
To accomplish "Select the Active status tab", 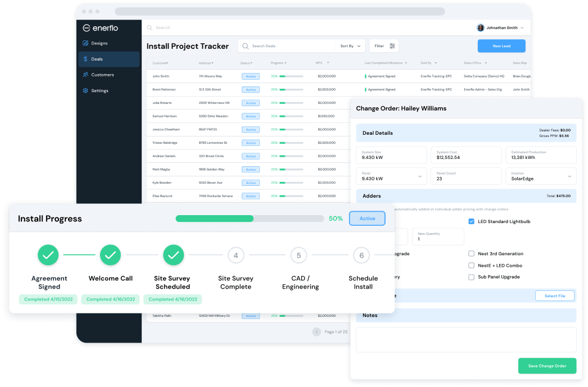I will pyautogui.click(x=367, y=218).
